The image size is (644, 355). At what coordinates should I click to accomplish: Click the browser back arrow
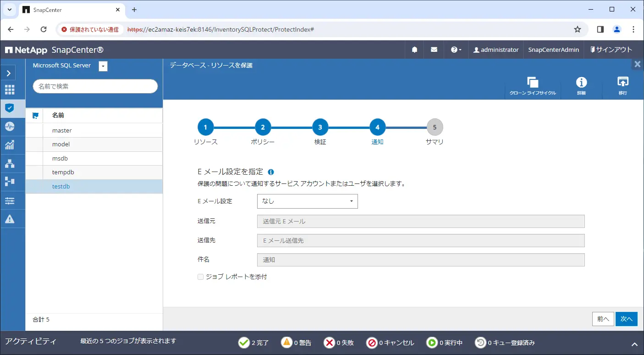11,29
